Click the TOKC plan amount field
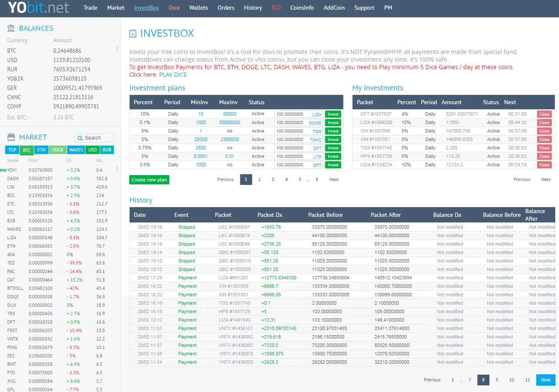559x392 pixels. (x=299, y=140)
